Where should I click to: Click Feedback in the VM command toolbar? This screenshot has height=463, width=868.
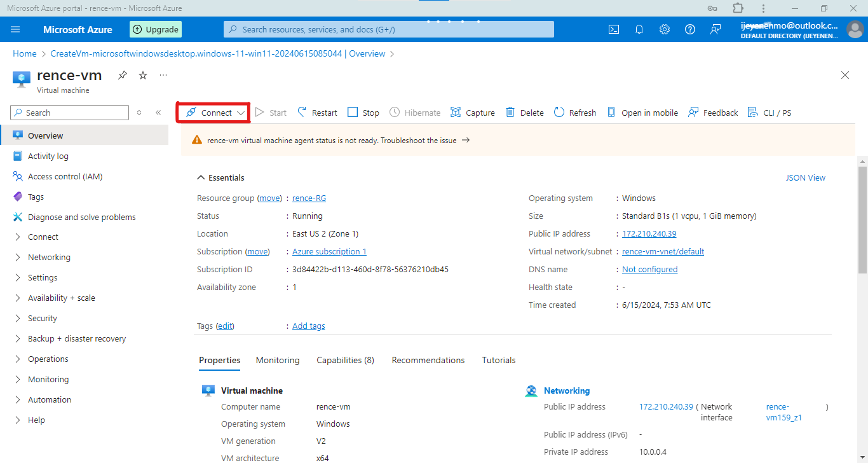point(713,113)
